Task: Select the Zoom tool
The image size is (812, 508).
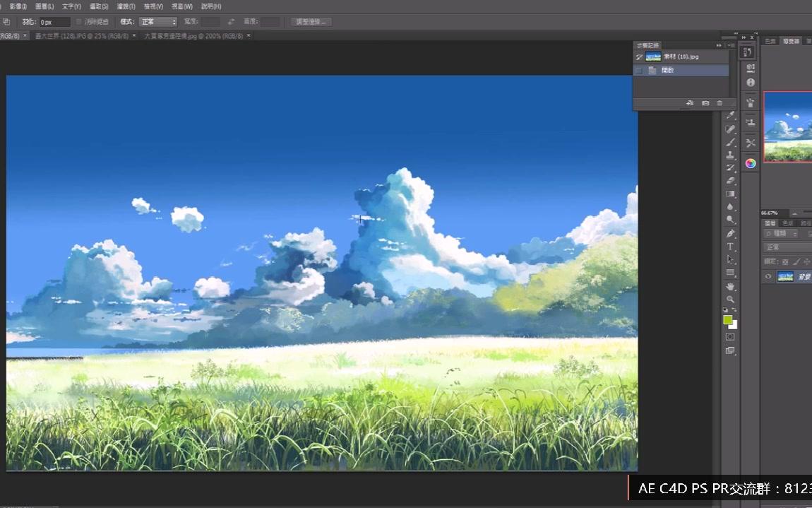Action: tap(731, 300)
